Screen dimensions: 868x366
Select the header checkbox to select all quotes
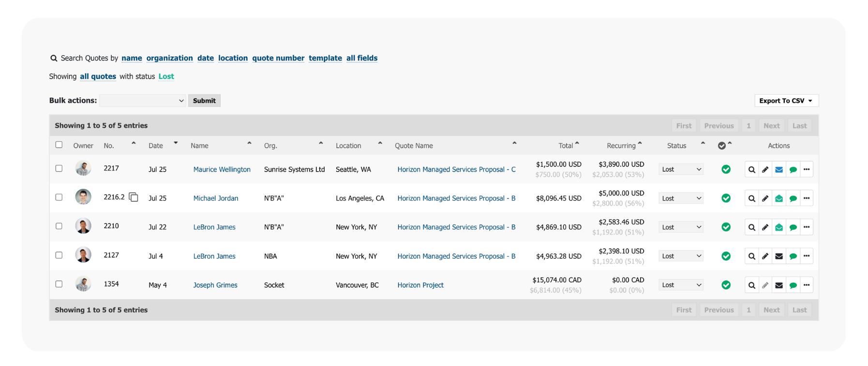click(x=59, y=145)
